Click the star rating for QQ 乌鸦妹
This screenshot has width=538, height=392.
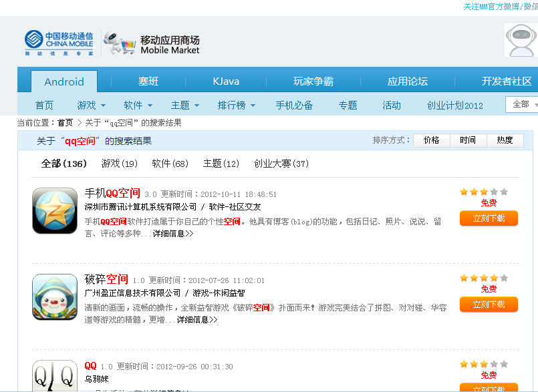point(484,364)
